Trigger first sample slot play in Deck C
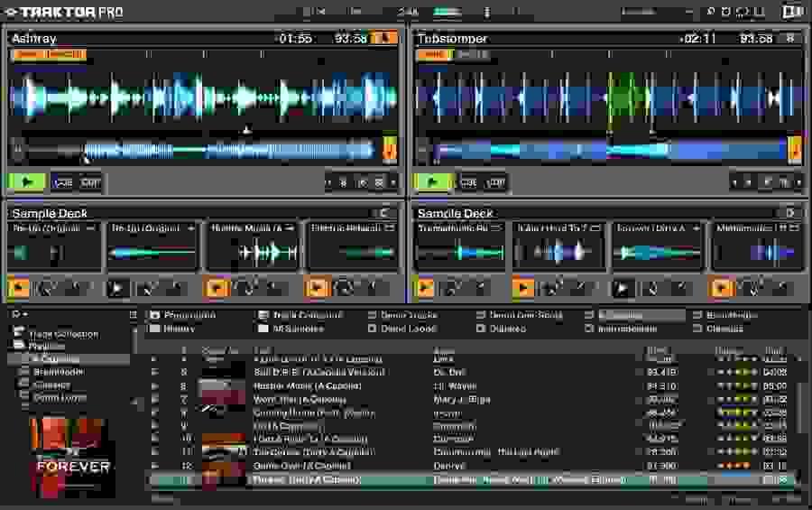812x510 pixels. coord(19,288)
